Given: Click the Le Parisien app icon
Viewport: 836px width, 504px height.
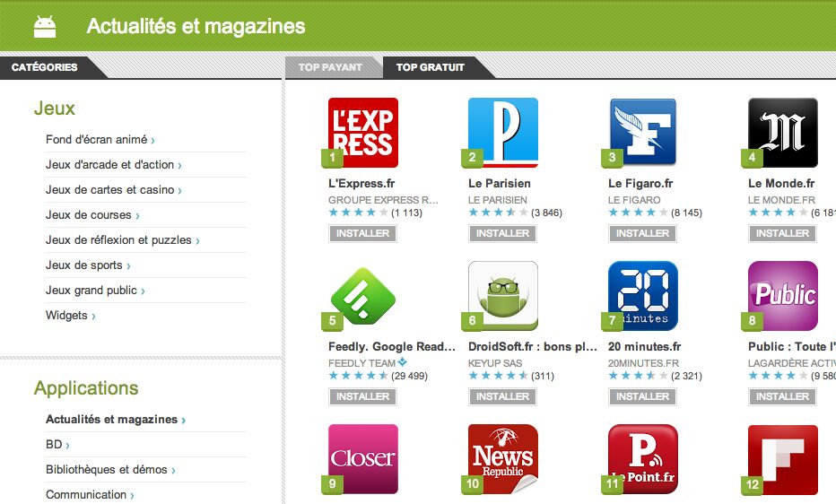Looking at the screenshot, I should 502,133.
